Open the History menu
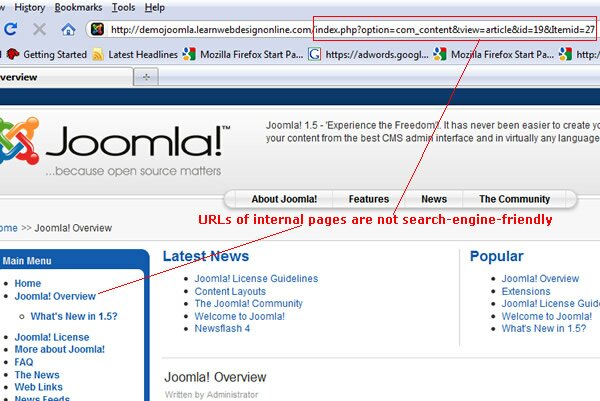The image size is (600, 401). (29, 7)
